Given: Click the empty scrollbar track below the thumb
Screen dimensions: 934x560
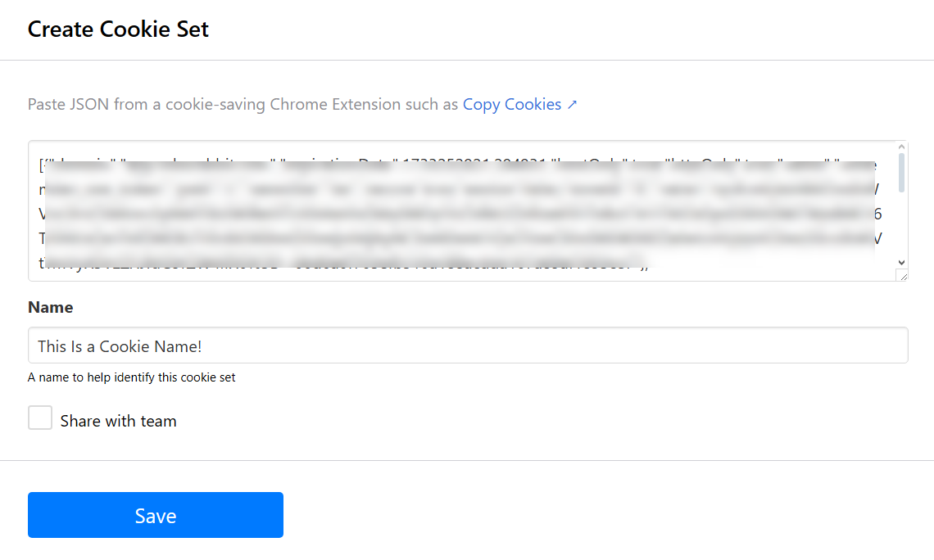Looking at the screenshot, I should pyautogui.click(x=901, y=225).
